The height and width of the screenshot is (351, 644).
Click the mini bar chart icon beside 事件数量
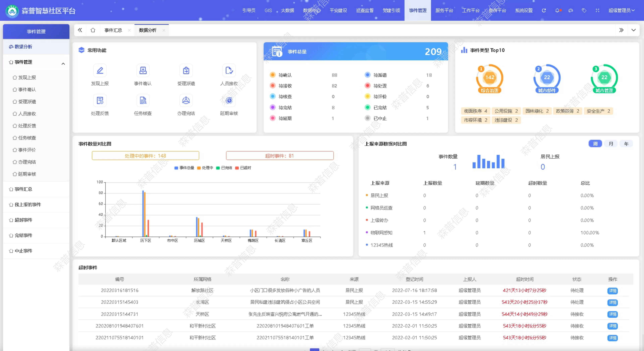pyautogui.click(x=488, y=161)
